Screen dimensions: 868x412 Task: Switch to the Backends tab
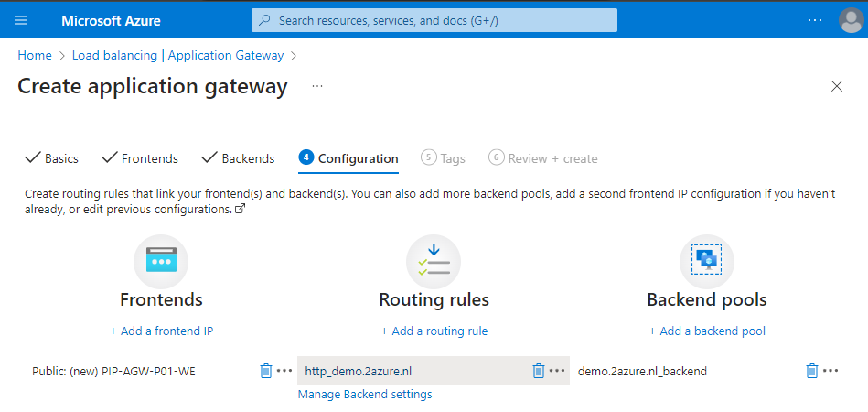pyautogui.click(x=238, y=159)
